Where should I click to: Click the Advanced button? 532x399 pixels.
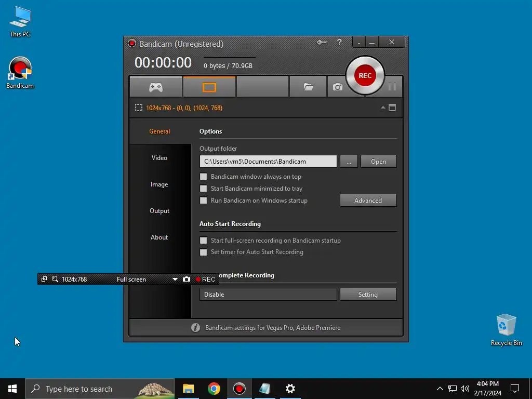pyautogui.click(x=368, y=201)
